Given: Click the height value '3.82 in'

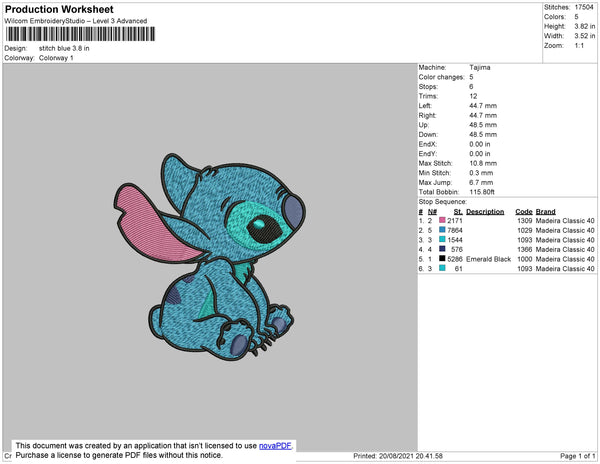Looking at the screenshot, I should click(585, 26).
